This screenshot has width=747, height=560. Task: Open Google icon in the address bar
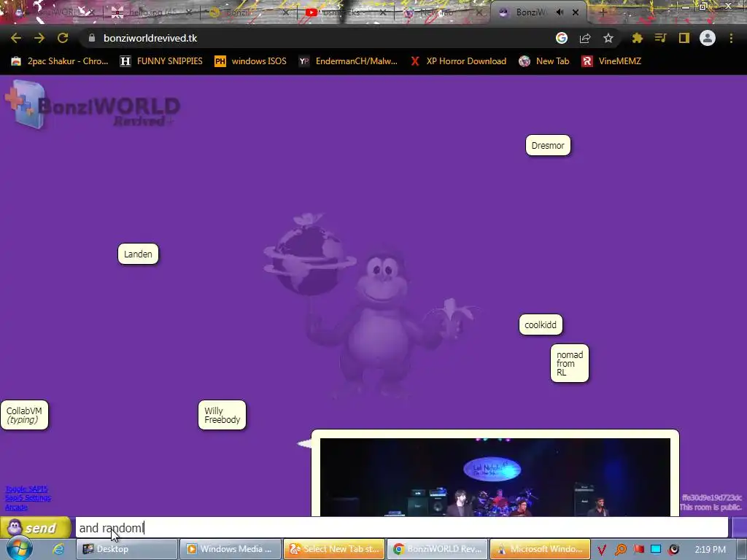(x=562, y=38)
